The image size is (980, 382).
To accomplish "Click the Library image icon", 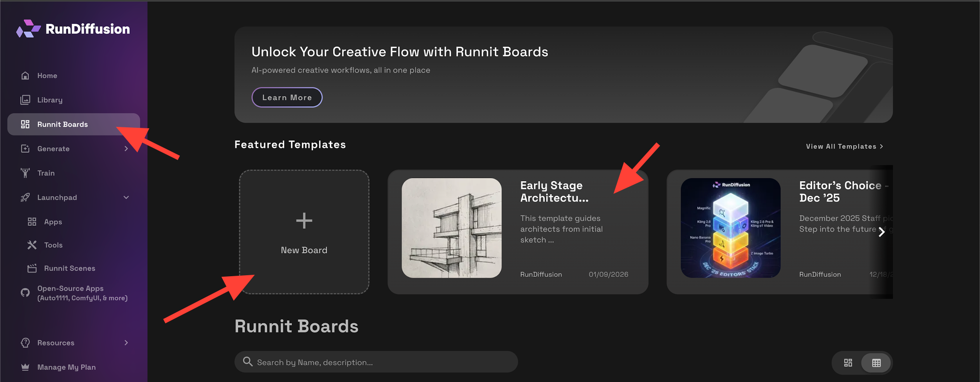I will [x=25, y=100].
